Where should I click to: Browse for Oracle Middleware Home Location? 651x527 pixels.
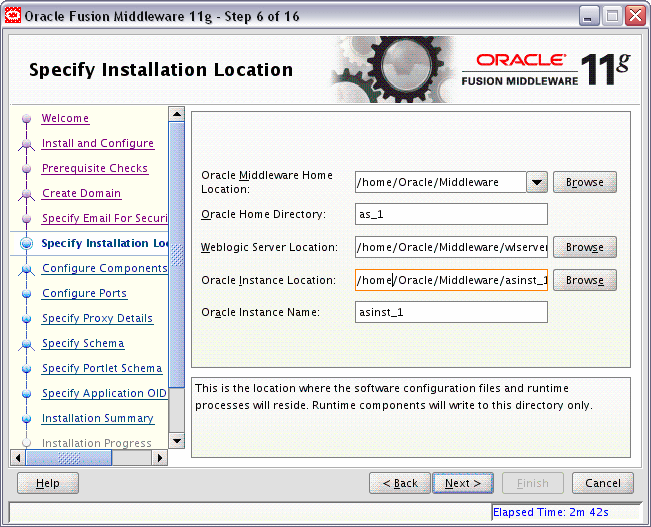point(585,182)
